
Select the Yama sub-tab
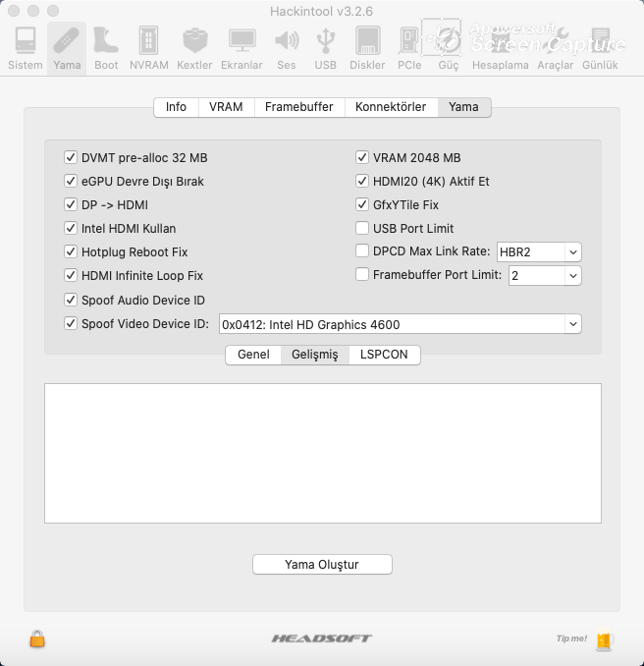[x=464, y=107]
